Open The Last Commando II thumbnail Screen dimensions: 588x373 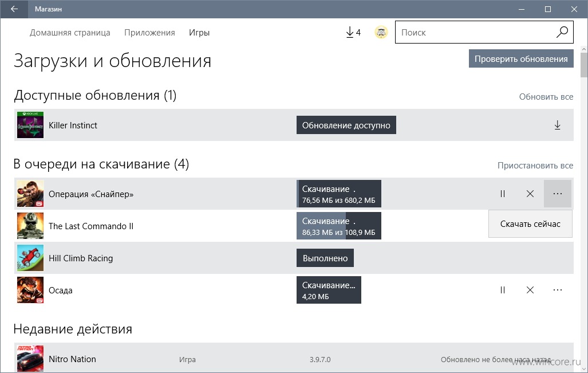(x=30, y=226)
